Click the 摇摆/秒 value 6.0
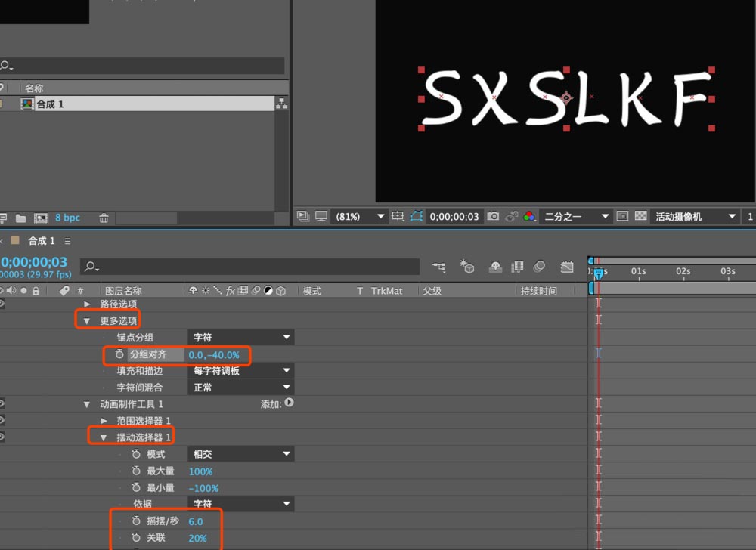The height and width of the screenshot is (550, 756). coord(196,521)
